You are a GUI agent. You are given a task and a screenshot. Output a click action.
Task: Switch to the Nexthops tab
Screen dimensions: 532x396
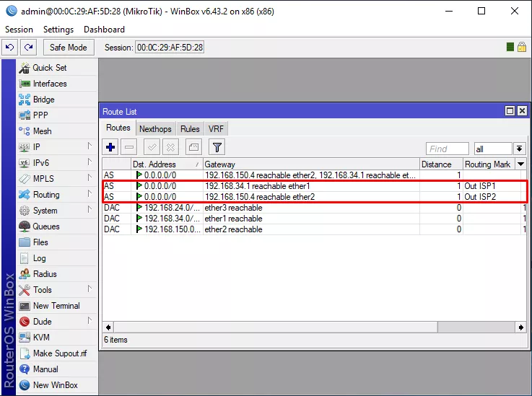[x=155, y=129]
